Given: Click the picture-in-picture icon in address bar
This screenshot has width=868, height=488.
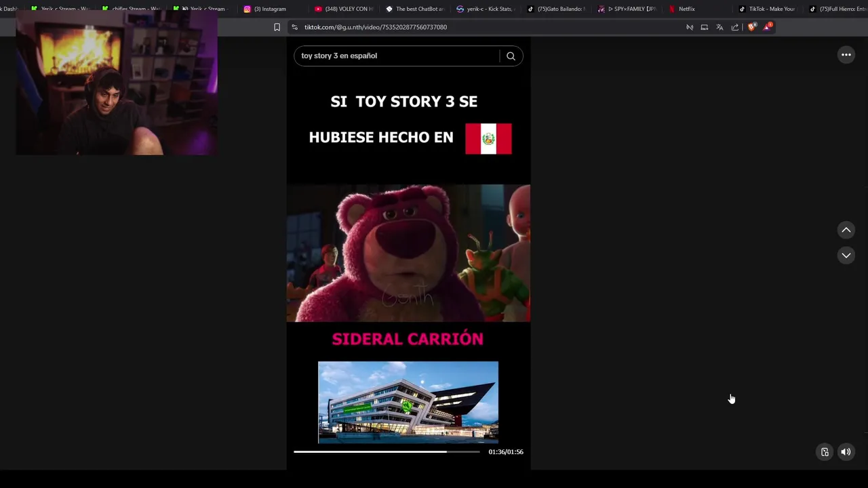Looking at the screenshot, I should [705, 27].
